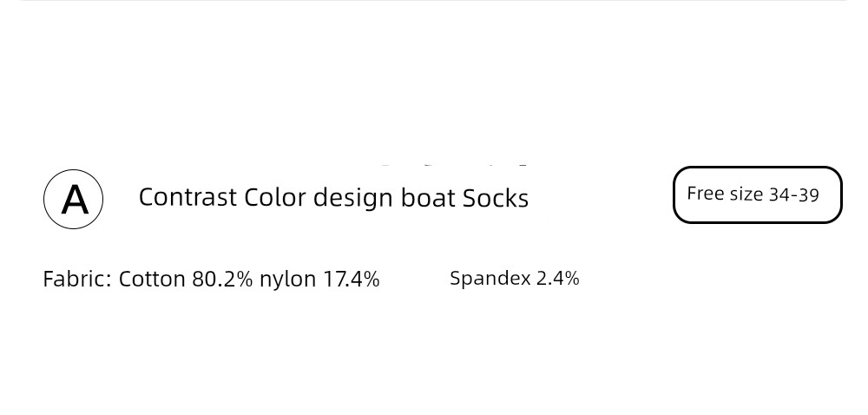Click the word Free inside size box
Viewport: 868px width, 415px height.
pos(706,194)
